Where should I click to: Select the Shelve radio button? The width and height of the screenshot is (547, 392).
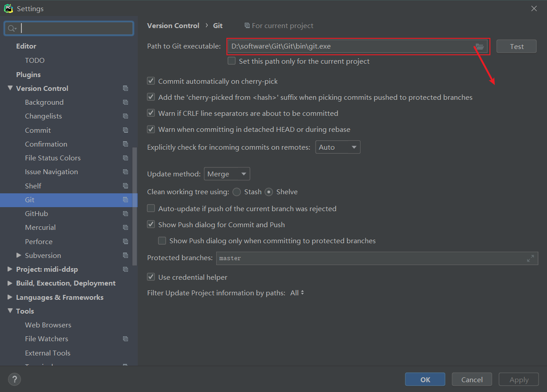tap(269, 192)
